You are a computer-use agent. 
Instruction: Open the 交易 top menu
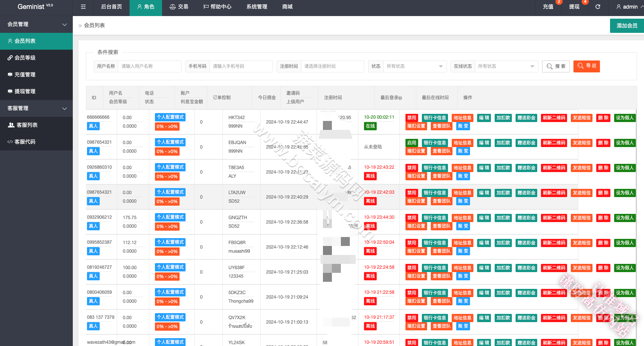click(179, 7)
